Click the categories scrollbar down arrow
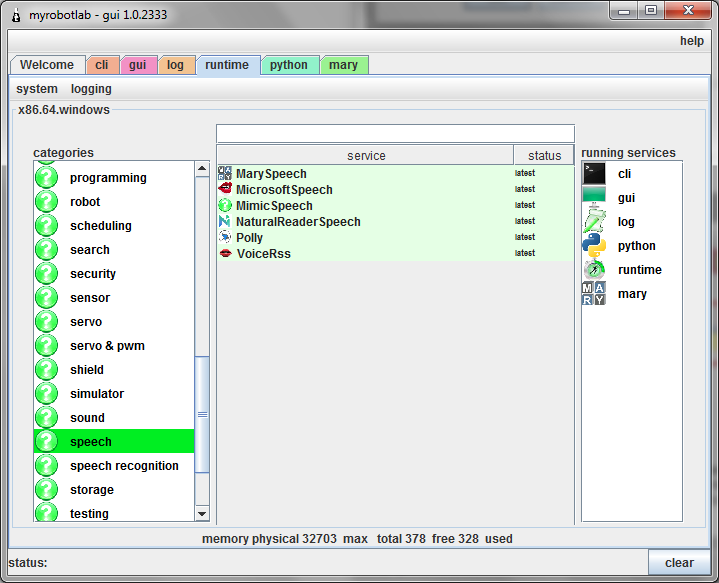This screenshot has width=719, height=583. (202, 514)
